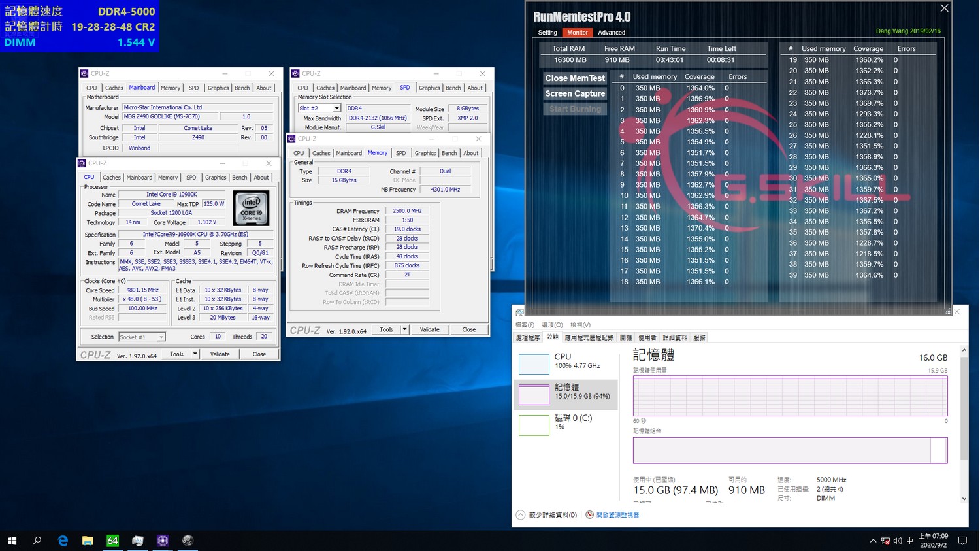This screenshot has height=551, width=980.
Task: Activate the purple CPU-Z taskbar icon
Action: (163, 541)
